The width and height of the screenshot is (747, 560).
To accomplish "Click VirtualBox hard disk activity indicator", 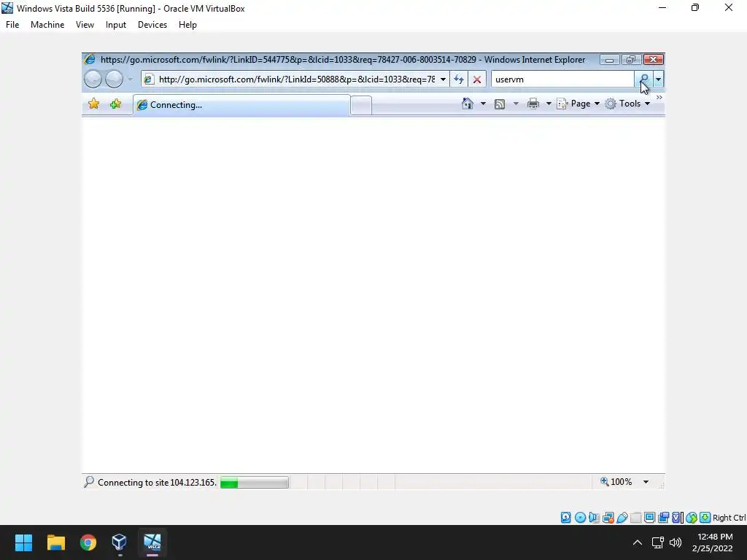I will tap(565, 518).
